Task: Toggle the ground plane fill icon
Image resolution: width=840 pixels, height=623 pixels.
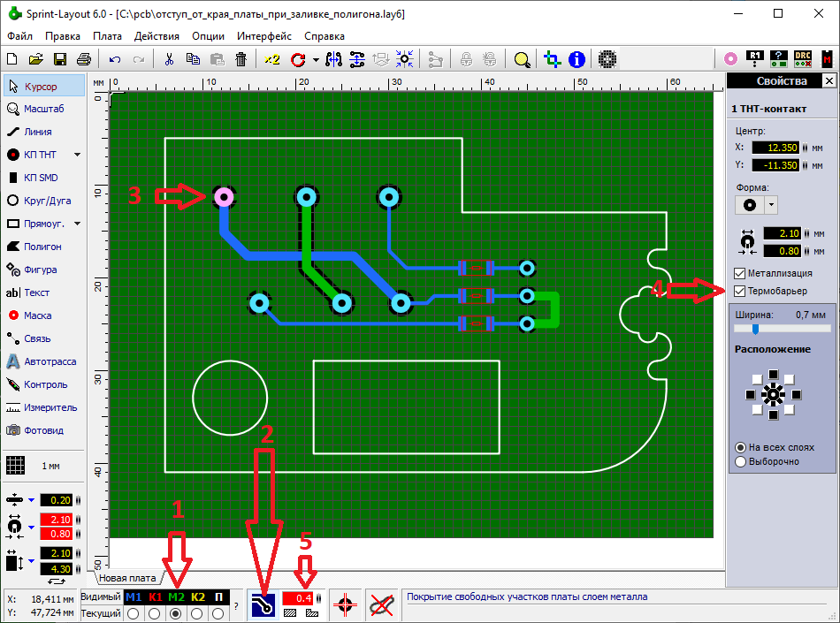Action: click(x=263, y=604)
